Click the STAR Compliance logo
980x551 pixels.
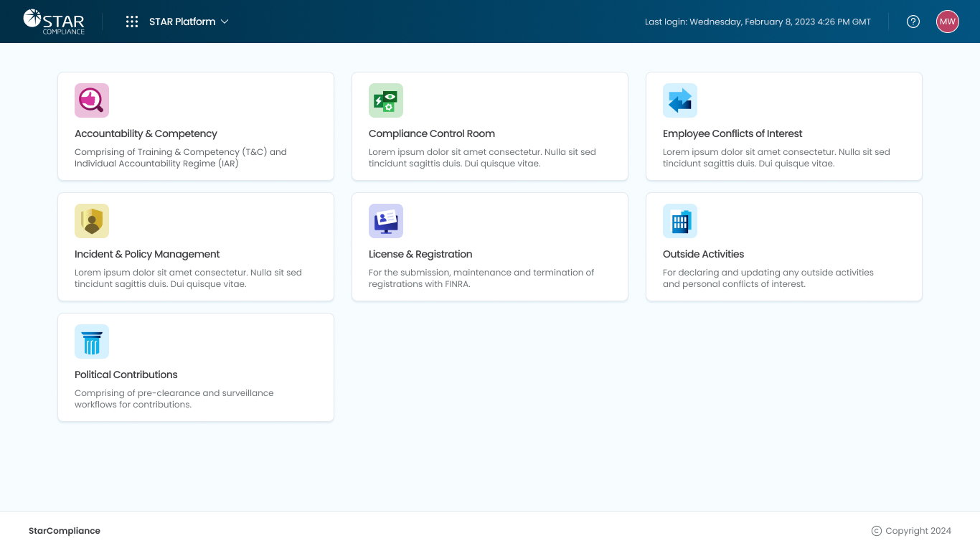point(54,22)
